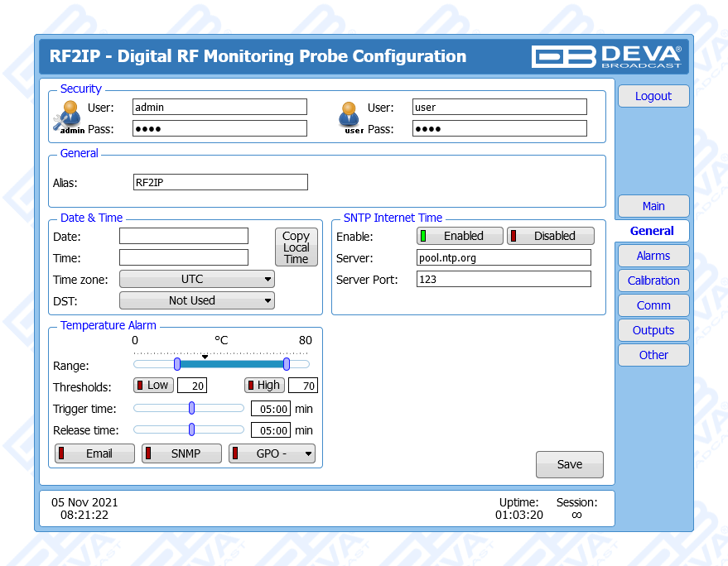Open the Calibration tab

(653, 281)
